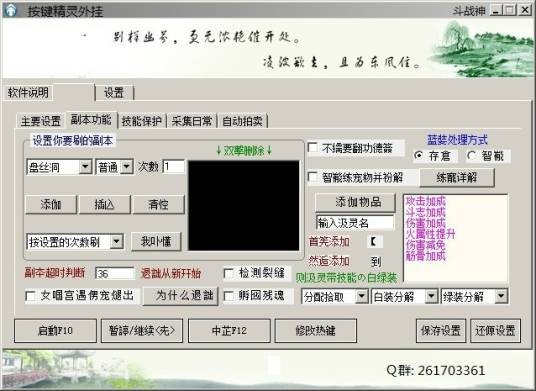Click the Q群 261703361 text
This screenshot has width=536, height=391.
click(x=436, y=370)
